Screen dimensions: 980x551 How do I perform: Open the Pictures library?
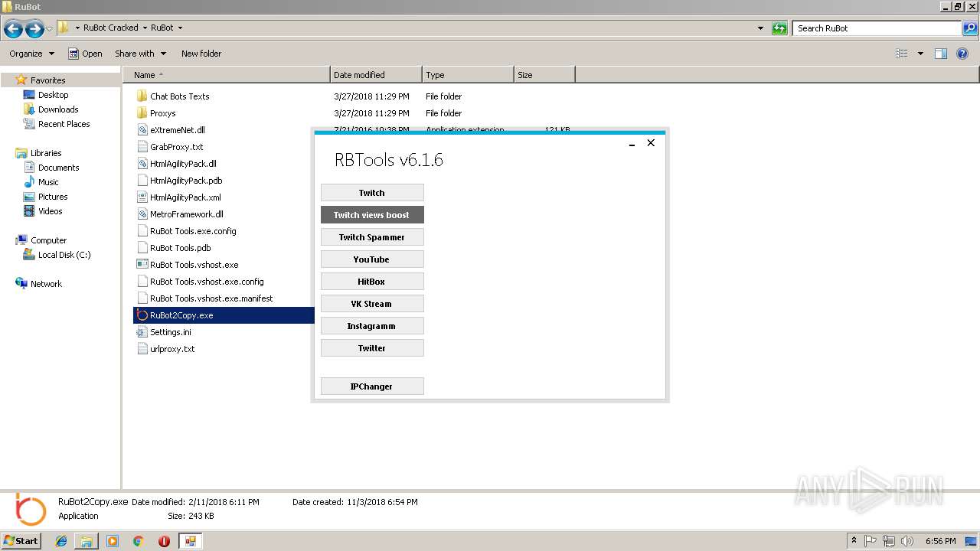(53, 197)
